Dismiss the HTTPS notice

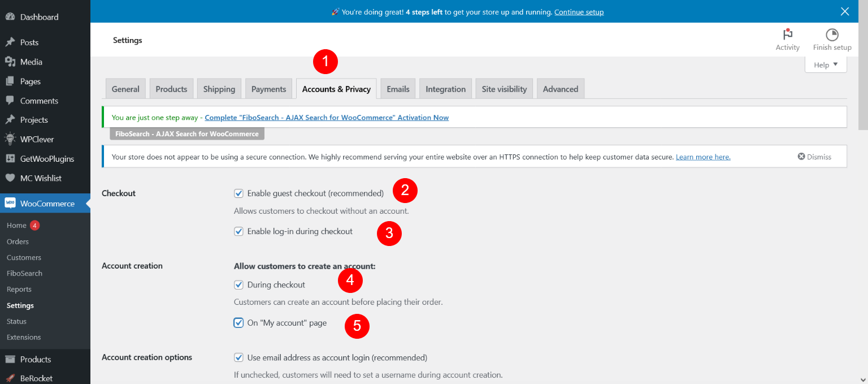tap(814, 157)
